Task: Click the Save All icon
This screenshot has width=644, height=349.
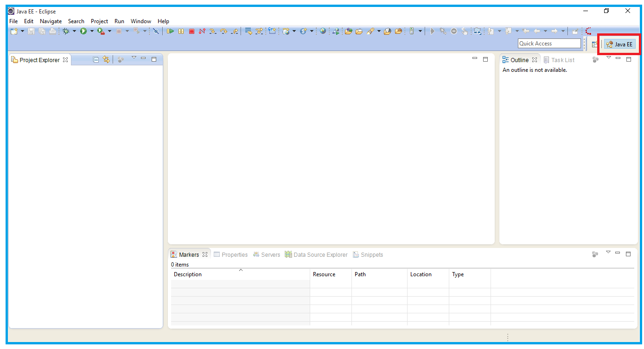Action: coord(42,31)
